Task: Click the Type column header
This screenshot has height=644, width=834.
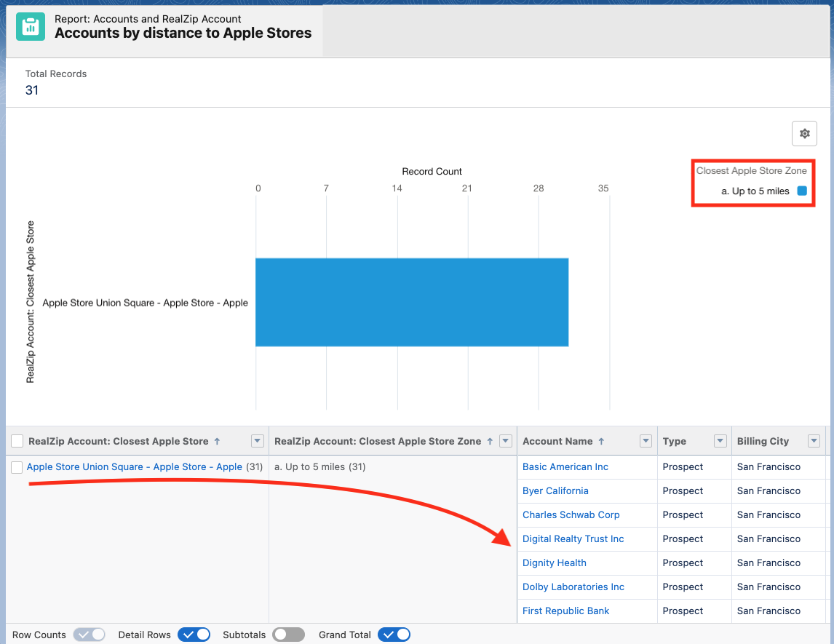Action: pyautogui.click(x=675, y=442)
